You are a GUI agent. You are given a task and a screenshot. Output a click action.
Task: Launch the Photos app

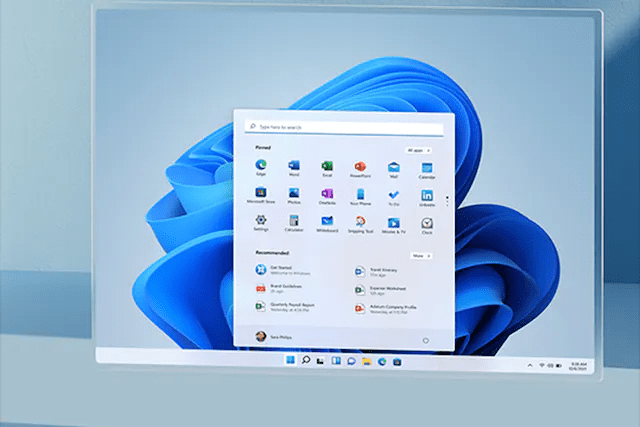294,195
